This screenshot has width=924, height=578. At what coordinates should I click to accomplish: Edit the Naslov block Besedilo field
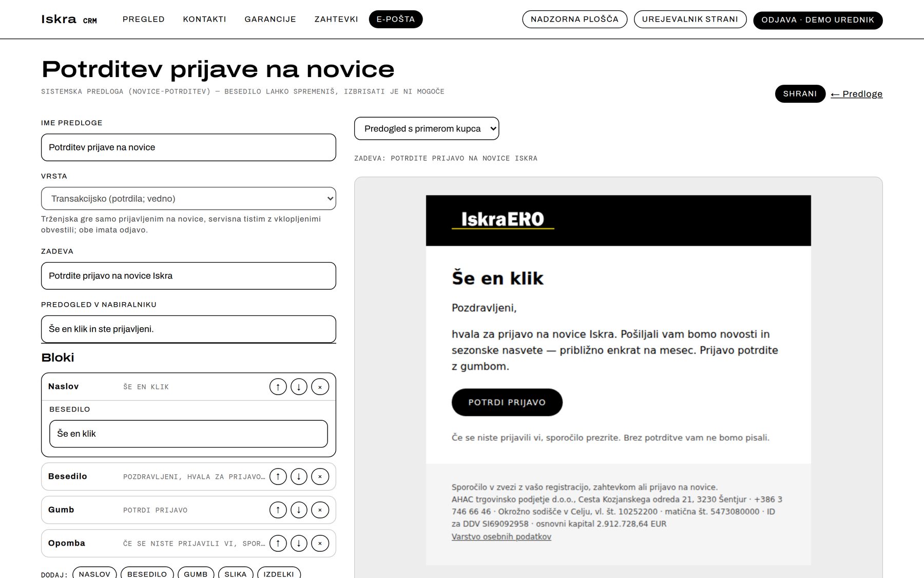(188, 434)
